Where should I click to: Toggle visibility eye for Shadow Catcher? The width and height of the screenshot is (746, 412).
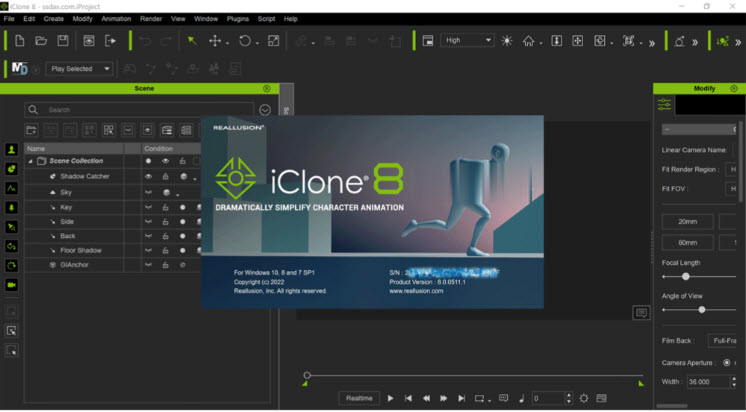pos(148,176)
